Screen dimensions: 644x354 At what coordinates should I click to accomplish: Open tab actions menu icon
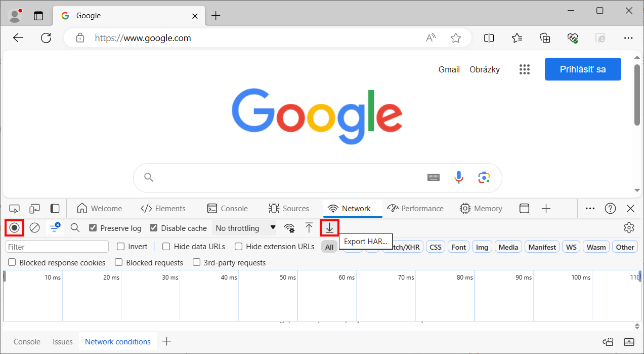38,16
